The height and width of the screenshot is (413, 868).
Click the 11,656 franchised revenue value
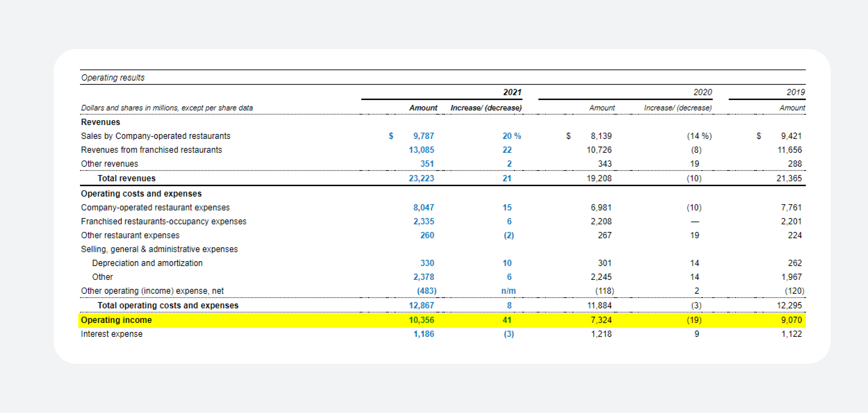[789, 149]
